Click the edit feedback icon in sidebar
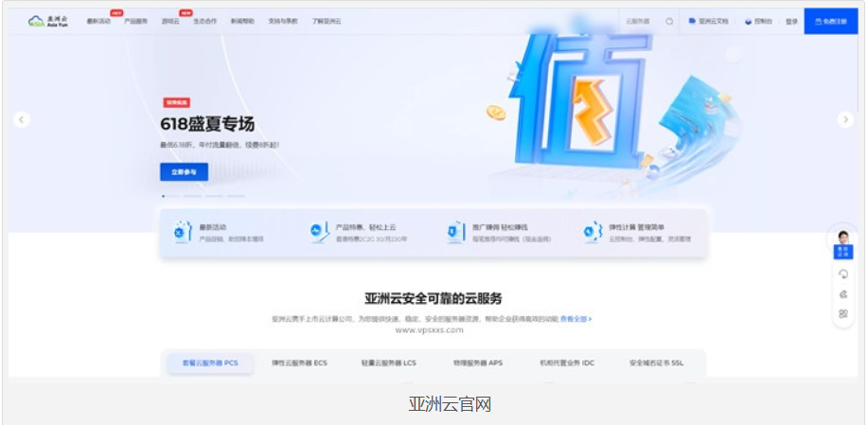Image resolution: width=868 pixels, height=425 pixels. coord(842,293)
